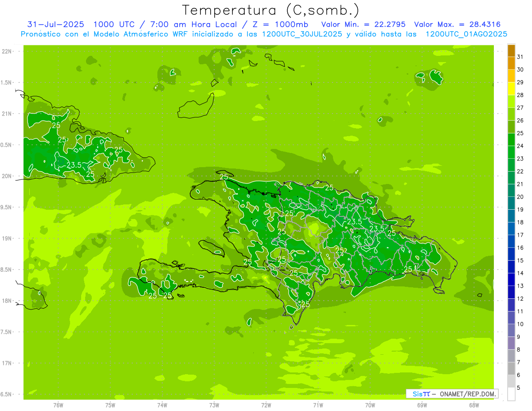Click the "28" label on the colorbar
Viewport: 532px width, 411px height.
click(520, 95)
